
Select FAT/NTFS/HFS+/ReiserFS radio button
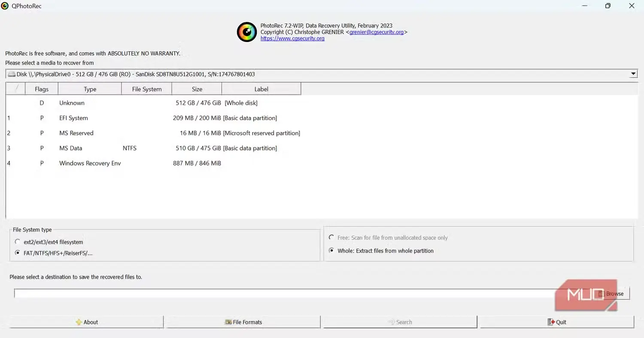pos(17,253)
